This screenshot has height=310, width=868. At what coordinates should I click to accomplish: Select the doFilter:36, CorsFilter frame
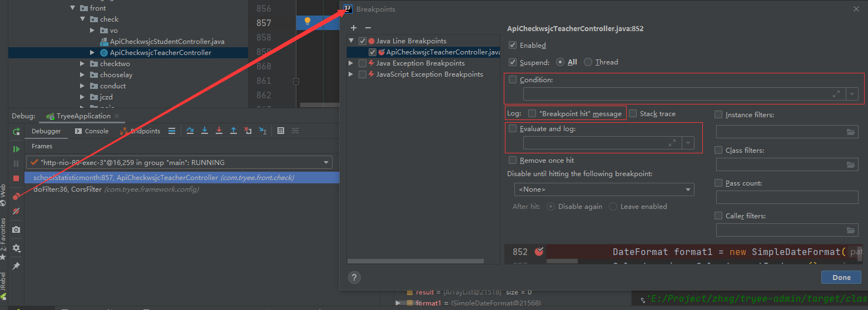tap(182, 189)
